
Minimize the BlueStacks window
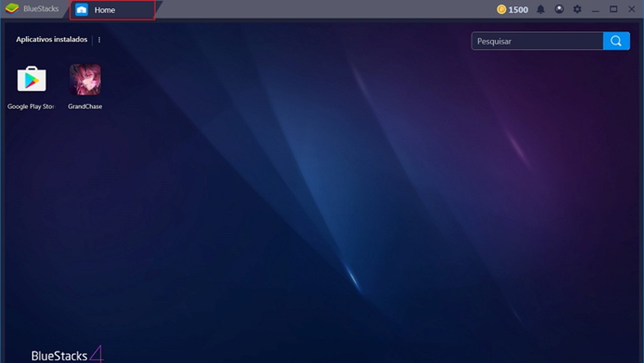point(595,9)
